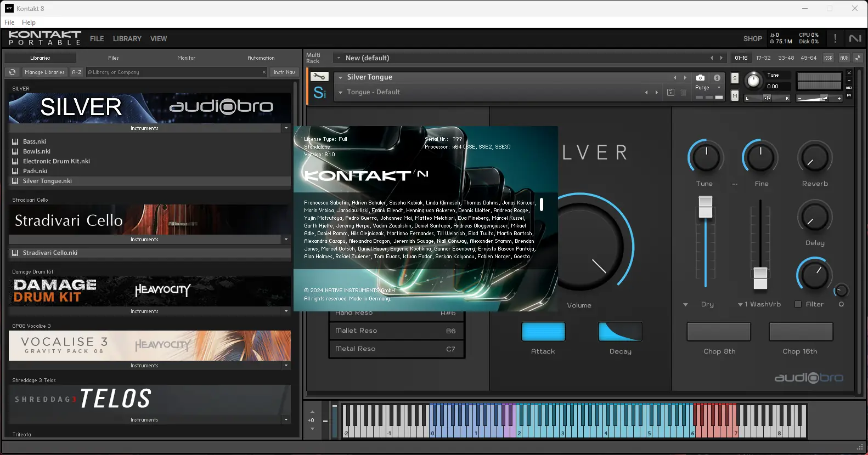Open the File menu in menu bar
This screenshot has height=455, width=868.
coord(9,22)
